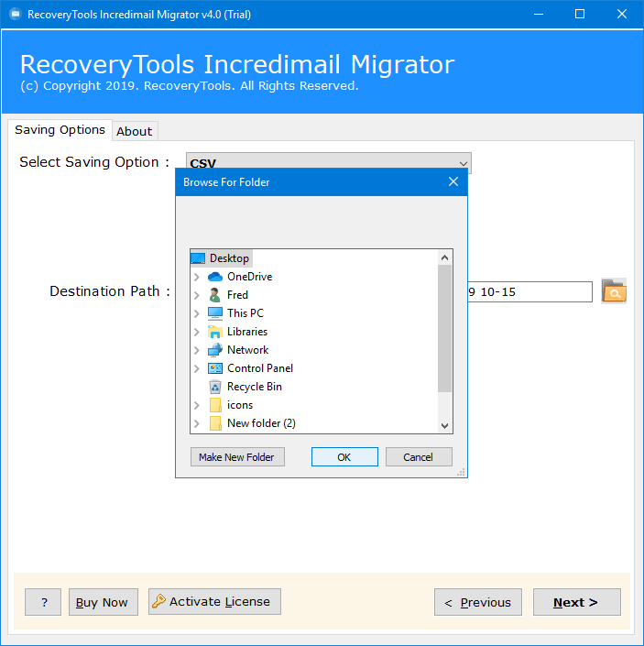Expand the OneDrive tree node
Viewport: 644px width, 646px height.
point(197,277)
